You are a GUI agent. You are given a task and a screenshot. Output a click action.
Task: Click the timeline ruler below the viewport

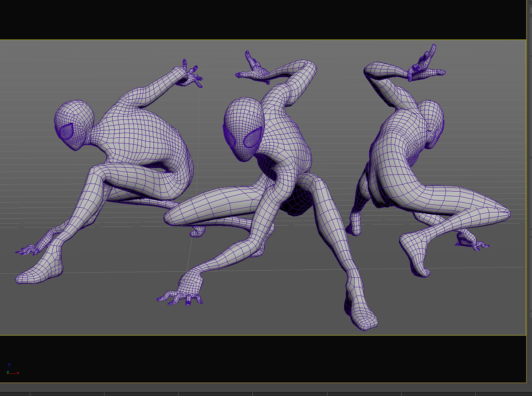click(x=266, y=393)
